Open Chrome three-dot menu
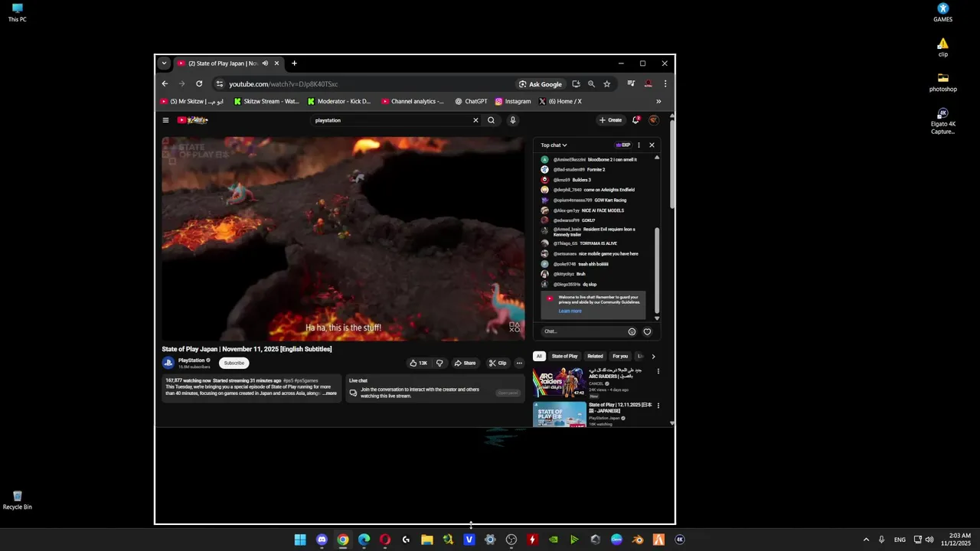This screenshot has width=980, height=551. coord(665,84)
